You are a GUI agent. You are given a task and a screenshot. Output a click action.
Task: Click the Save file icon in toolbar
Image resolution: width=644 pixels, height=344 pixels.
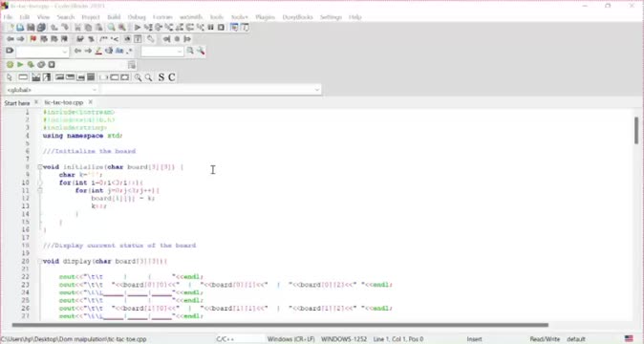[31, 28]
